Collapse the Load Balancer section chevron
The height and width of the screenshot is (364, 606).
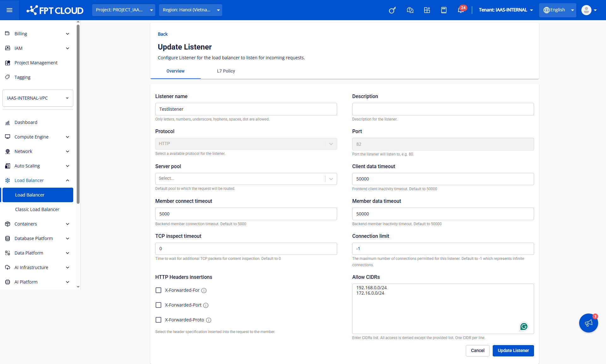(68, 180)
